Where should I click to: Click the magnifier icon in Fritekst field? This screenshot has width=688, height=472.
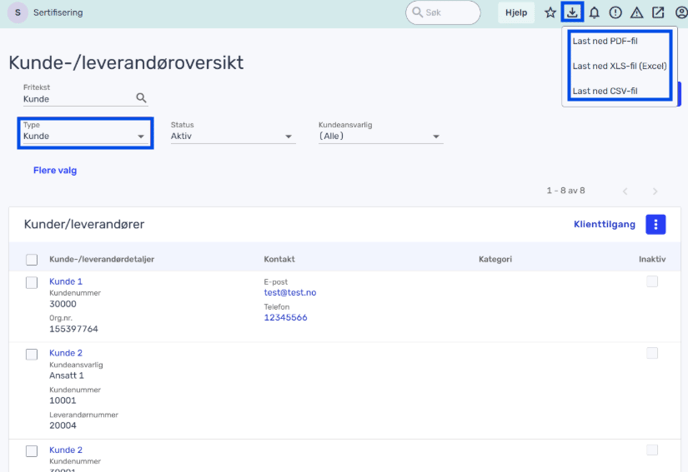tap(141, 98)
